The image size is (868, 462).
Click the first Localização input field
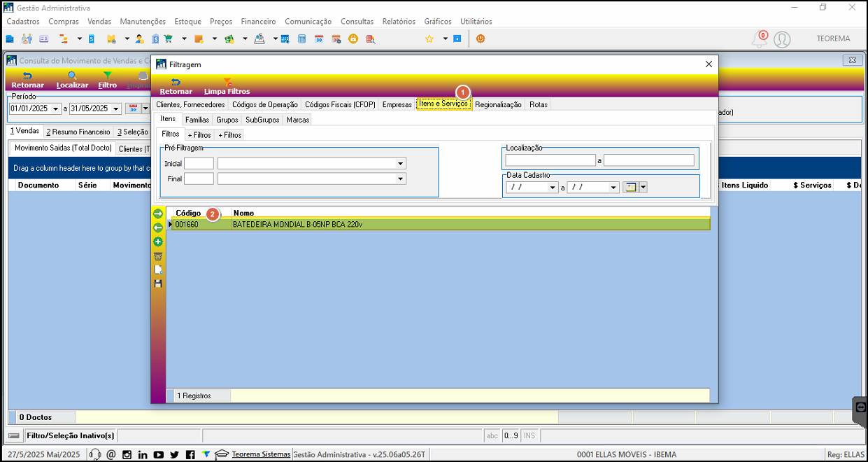pos(550,160)
